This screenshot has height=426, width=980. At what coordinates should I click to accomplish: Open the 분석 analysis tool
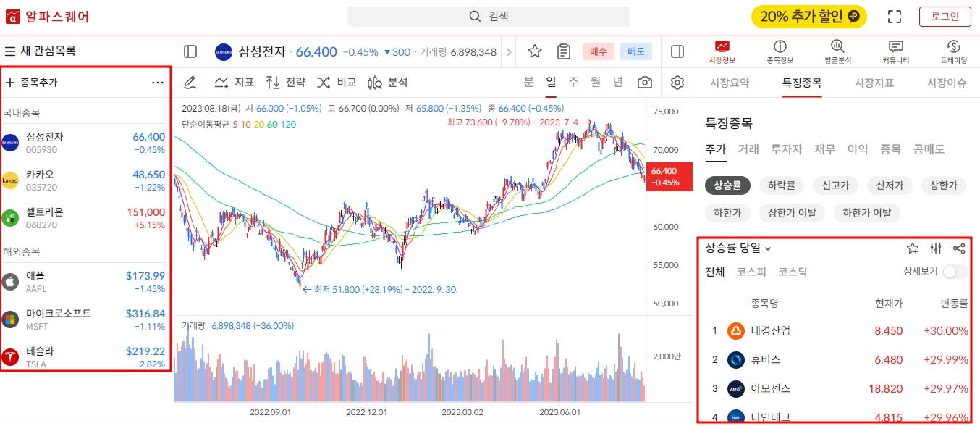[388, 83]
